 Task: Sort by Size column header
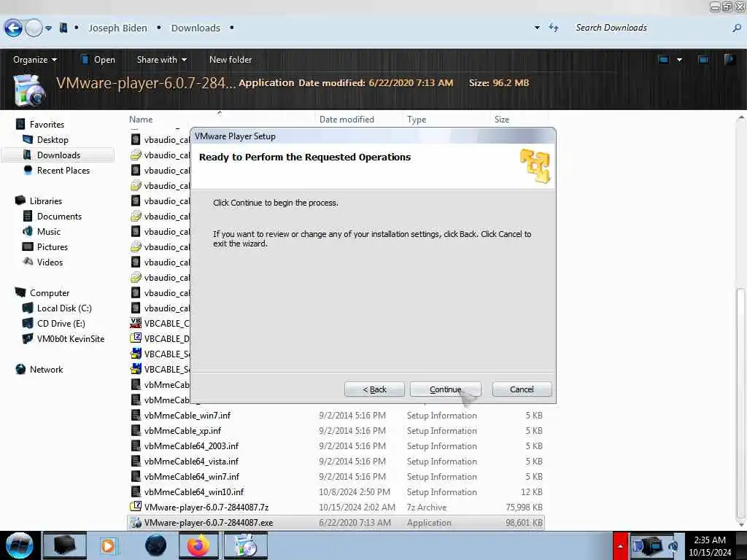(x=502, y=120)
